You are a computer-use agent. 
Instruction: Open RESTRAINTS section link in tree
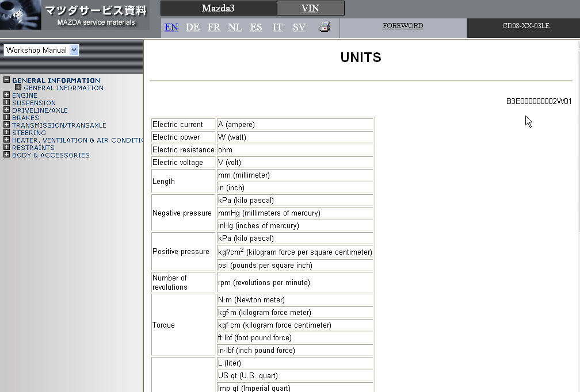(33, 147)
